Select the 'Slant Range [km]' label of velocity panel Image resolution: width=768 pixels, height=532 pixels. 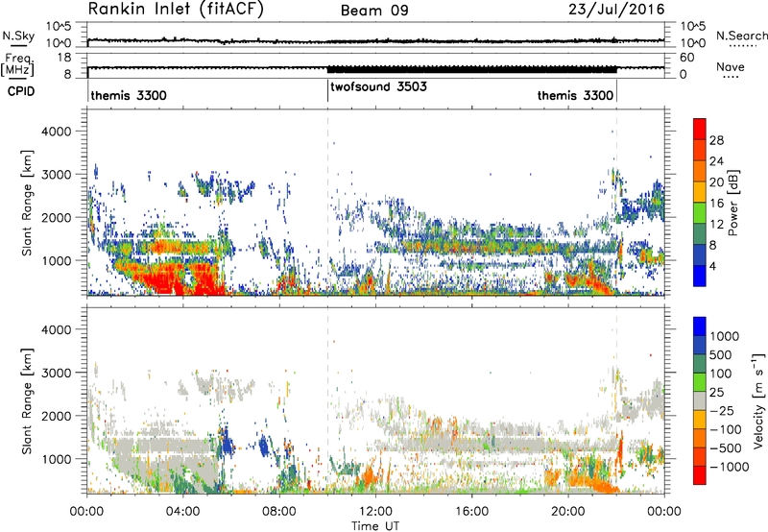click(27, 401)
